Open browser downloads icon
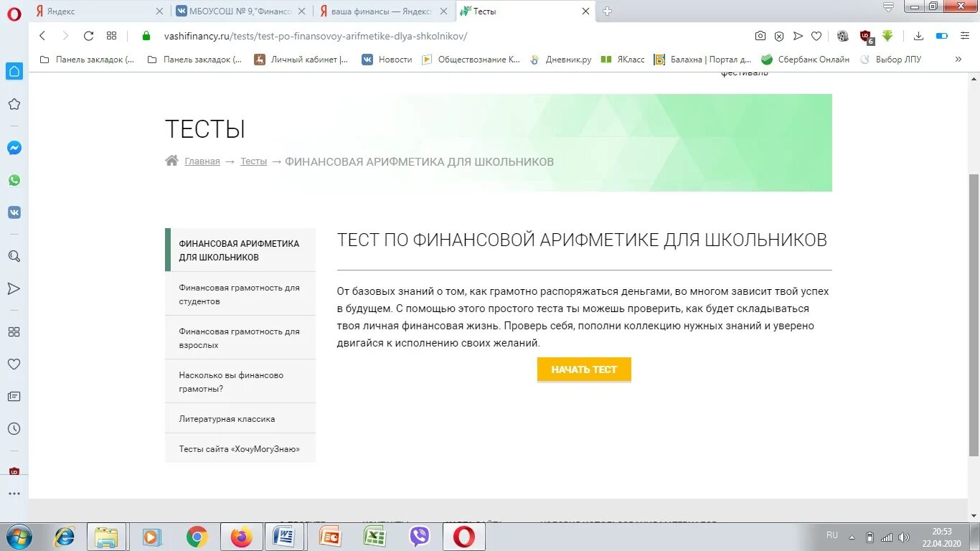 [x=918, y=36]
